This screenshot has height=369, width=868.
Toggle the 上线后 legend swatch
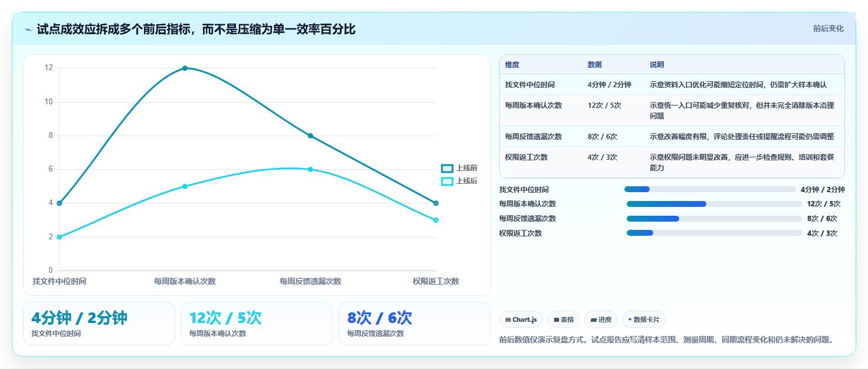pyautogui.click(x=447, y=181)
